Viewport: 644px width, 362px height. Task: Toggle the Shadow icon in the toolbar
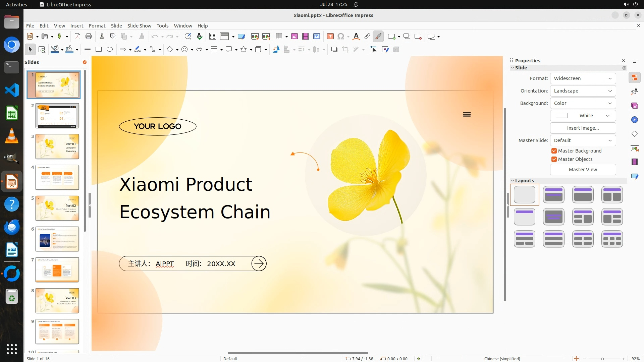pyautogui.click(x=334, y=50)
